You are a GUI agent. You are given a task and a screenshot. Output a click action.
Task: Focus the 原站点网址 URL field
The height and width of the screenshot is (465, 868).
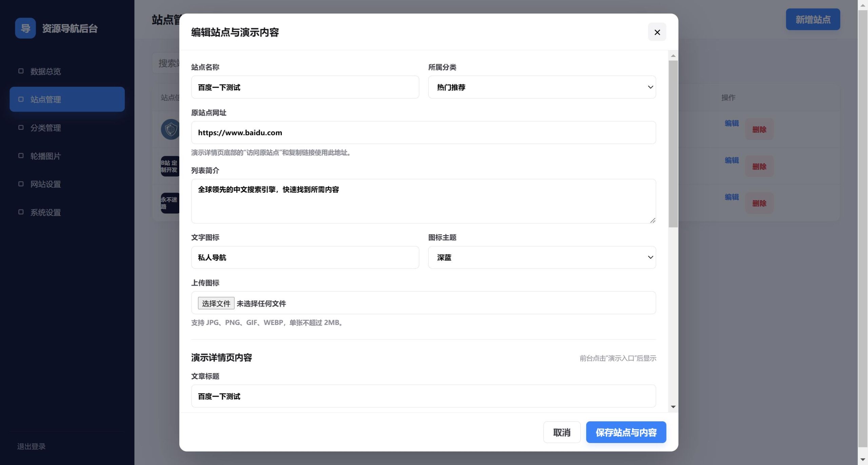coord(423,133)
